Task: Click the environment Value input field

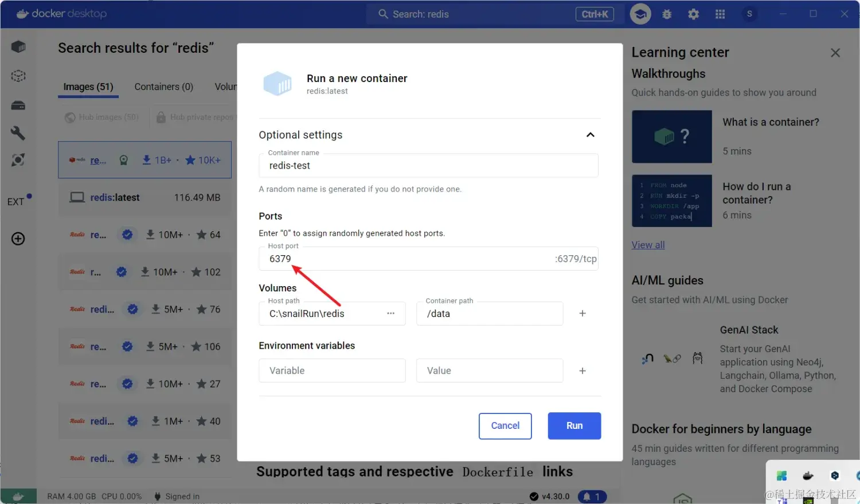Action: [490, 370]
